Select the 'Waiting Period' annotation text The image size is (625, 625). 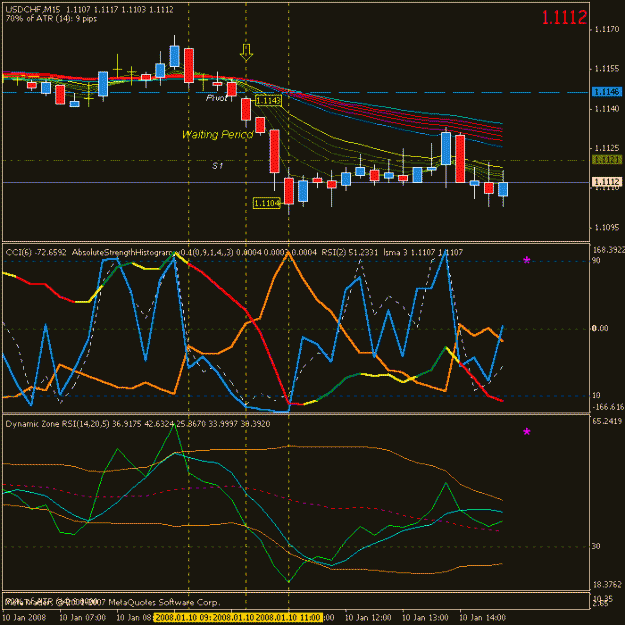pyautogui.click(x=218, y=135)
